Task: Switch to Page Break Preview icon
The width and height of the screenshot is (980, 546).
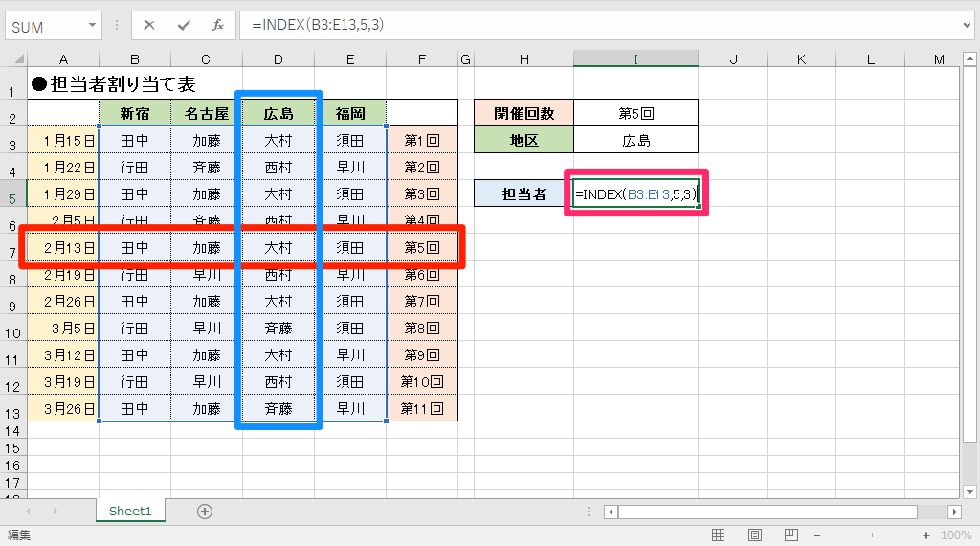Action: pos(791,535)
